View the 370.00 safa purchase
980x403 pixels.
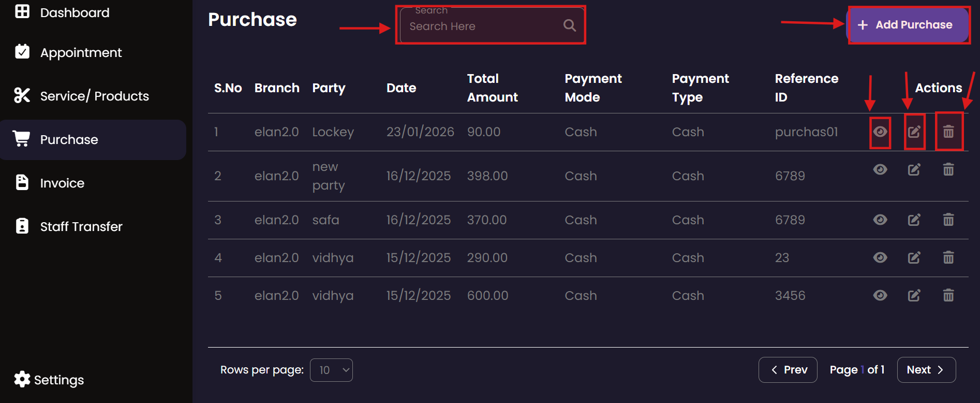pyautogui.click(x=880, y=220)
